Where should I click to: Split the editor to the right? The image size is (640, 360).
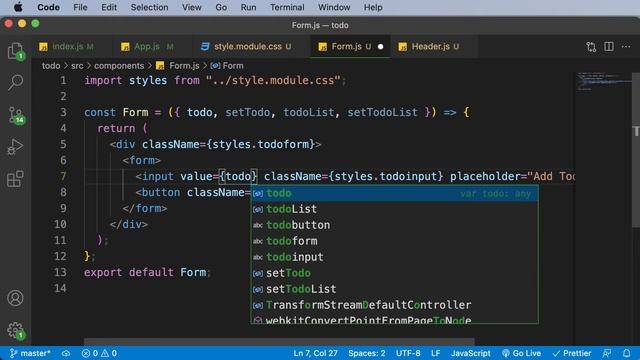click(x=609, y=47)
